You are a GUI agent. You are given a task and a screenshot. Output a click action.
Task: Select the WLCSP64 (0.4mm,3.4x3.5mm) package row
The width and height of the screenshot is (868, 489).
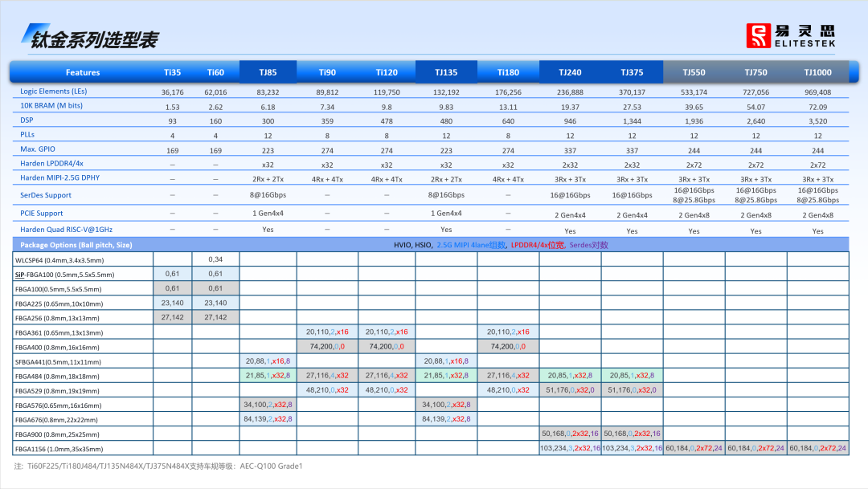pyautogui.click(x=59, y=260)
